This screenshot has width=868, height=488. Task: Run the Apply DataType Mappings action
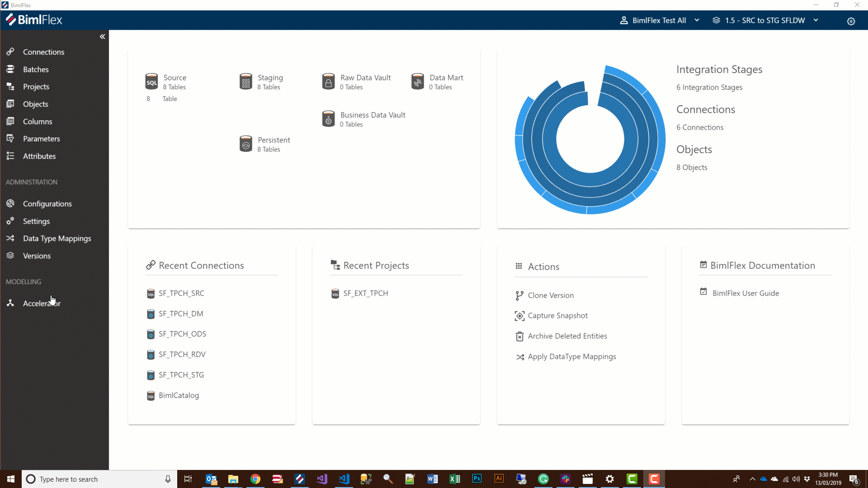[572, 357]
